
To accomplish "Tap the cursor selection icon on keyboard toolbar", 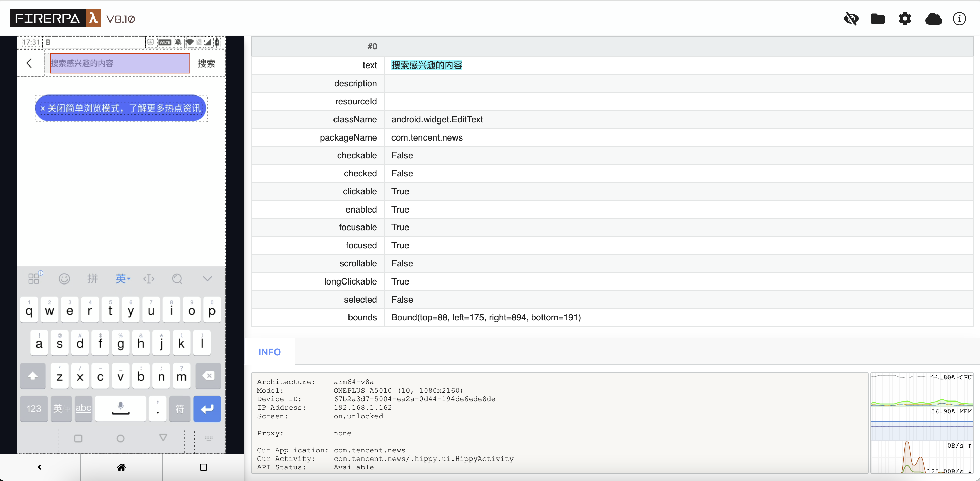I will tap(149, 279).
